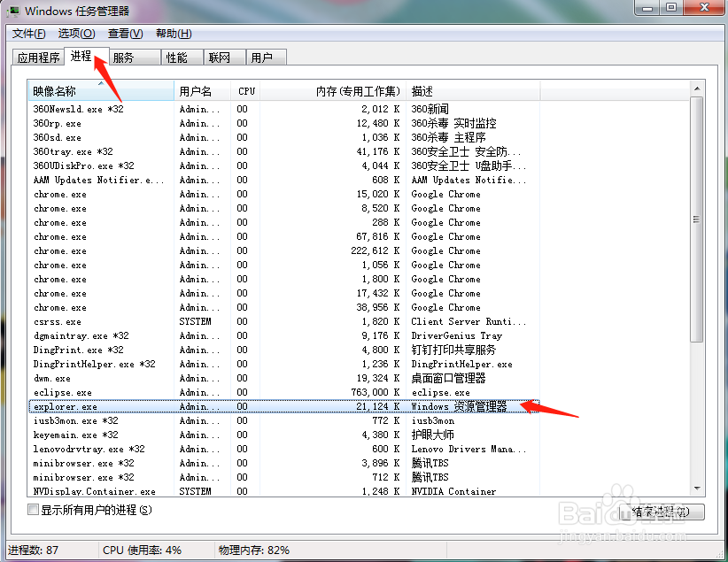Select the dgmaintray.exe *32 process

[x=284, y=335]
